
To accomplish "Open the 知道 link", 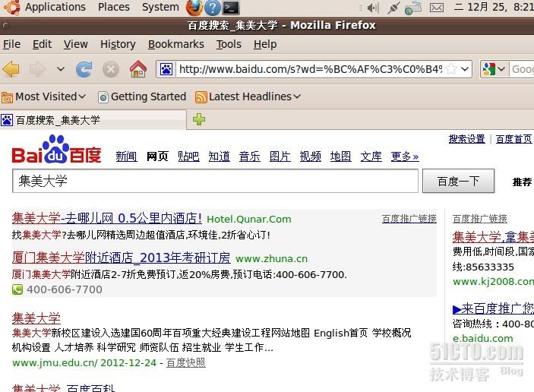I will (219, 156).
